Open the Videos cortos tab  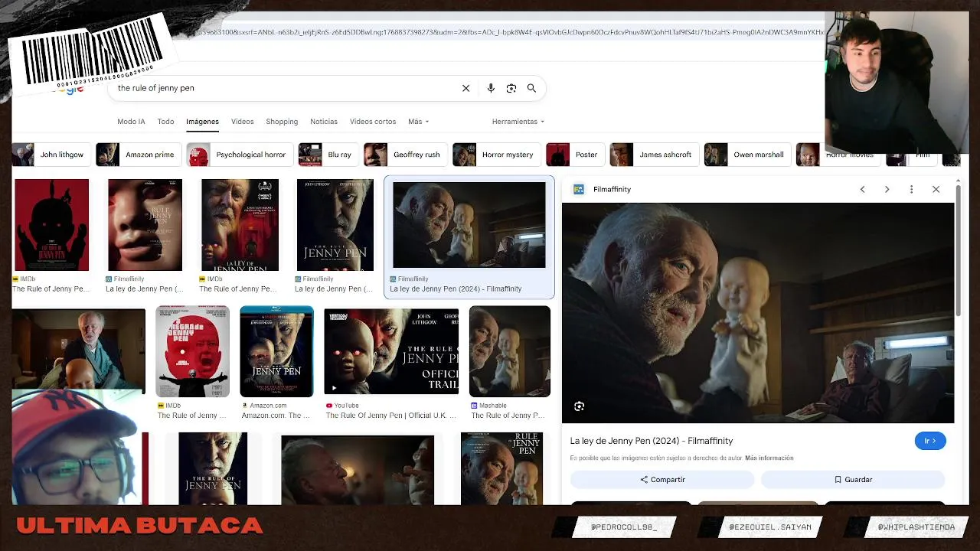373,122
